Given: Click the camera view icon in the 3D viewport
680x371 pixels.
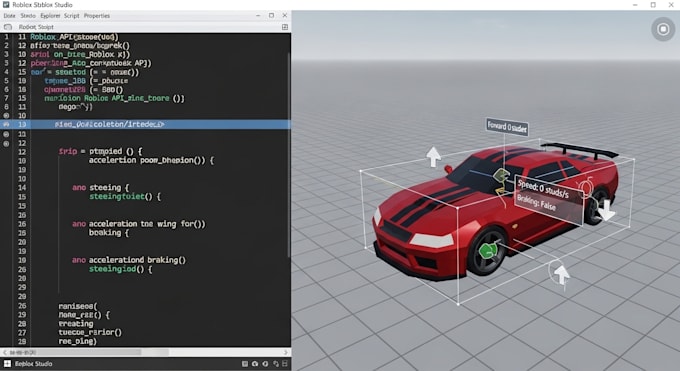Looking at the screenshot, I should [663, 29].
